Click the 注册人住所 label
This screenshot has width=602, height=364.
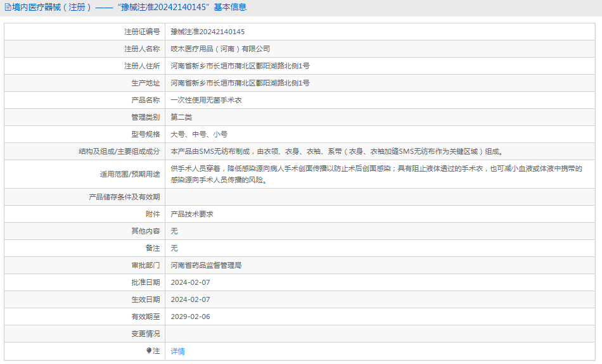pos(142,66)
